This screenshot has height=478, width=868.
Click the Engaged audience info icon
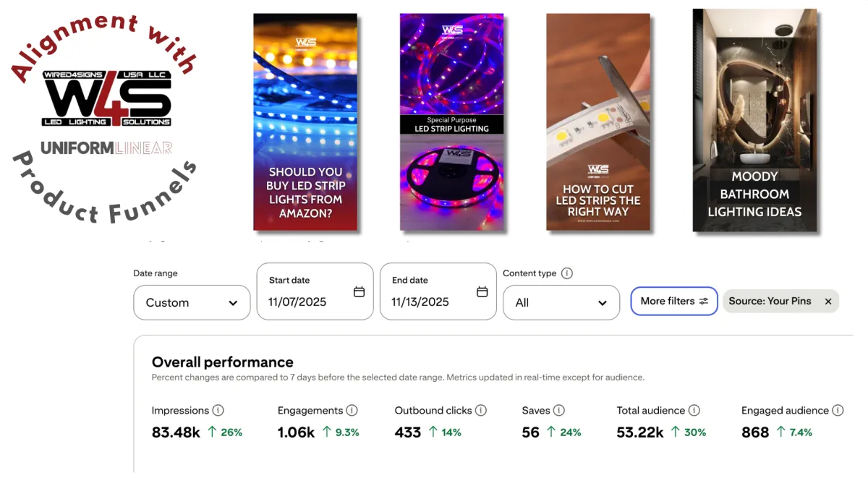[x=838, y=411]
